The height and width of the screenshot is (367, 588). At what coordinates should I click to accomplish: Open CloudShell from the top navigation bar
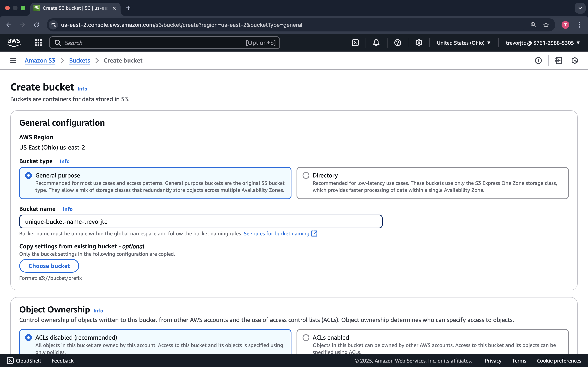click(x=355, y=43)
